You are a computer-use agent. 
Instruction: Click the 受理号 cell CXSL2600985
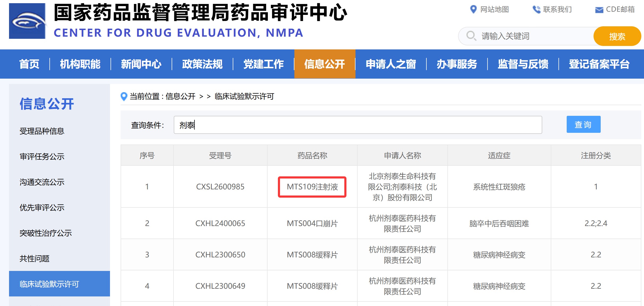[220, 187]
